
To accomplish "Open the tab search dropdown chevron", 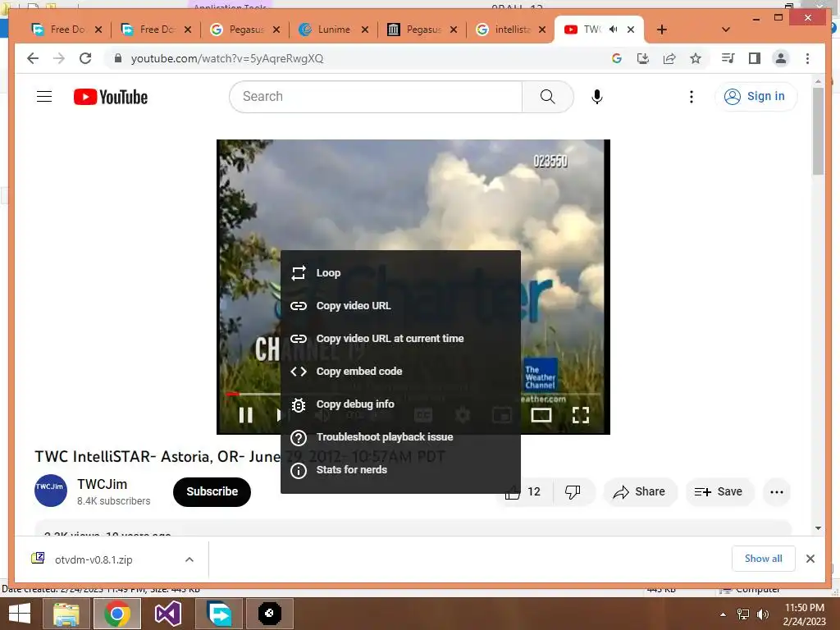I will 725,30.
